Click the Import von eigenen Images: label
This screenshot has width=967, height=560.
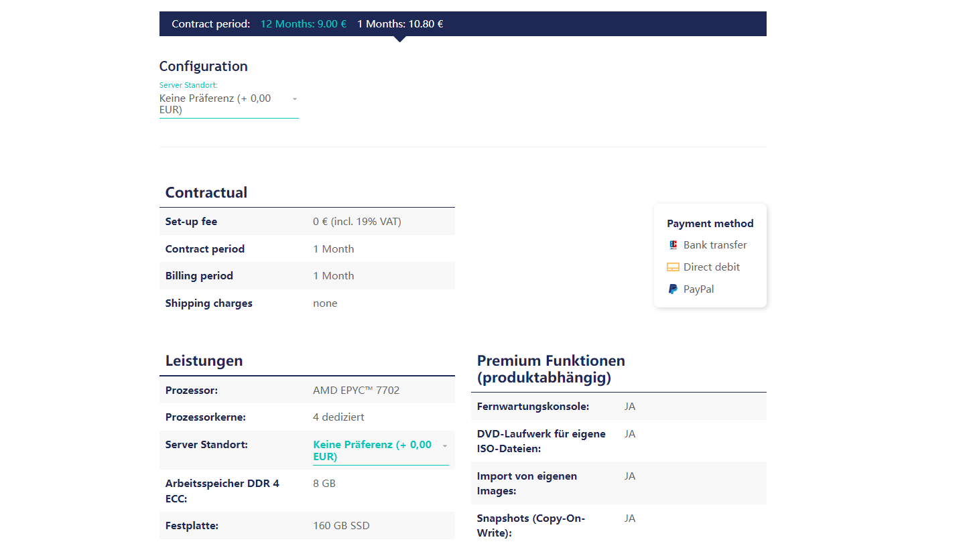pos(527,484)
